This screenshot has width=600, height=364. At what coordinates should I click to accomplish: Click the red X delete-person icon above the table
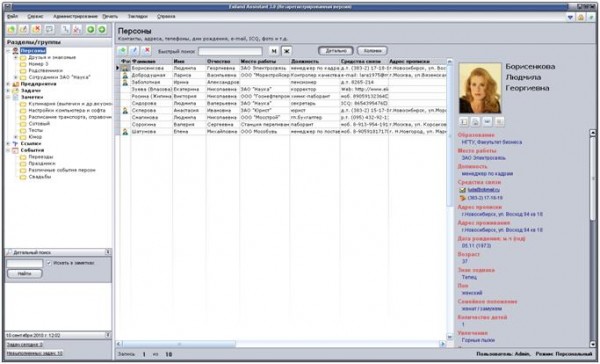click(146, 51)
